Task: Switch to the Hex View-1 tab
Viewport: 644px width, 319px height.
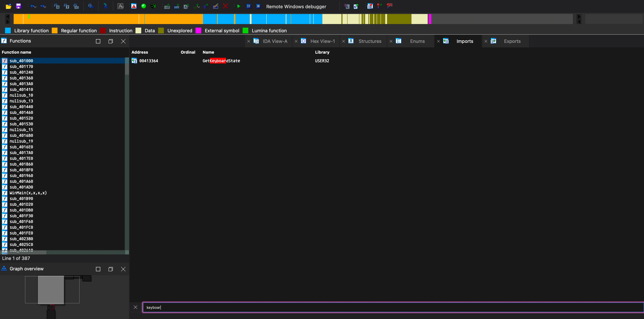Action: [323, 41]
